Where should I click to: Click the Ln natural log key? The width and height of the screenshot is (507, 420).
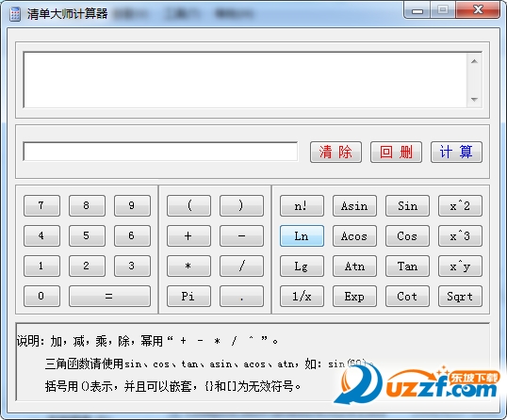(x=302, y=235)
